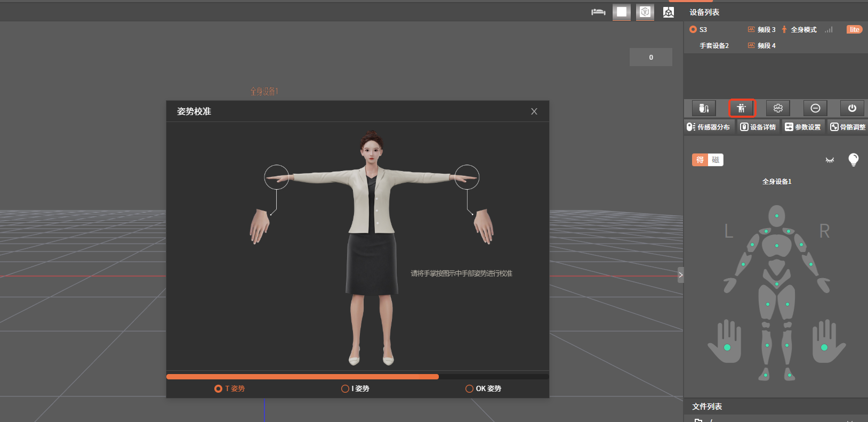868x422 pixels.
Task: Click the power off icon
Action: point(852,108)
